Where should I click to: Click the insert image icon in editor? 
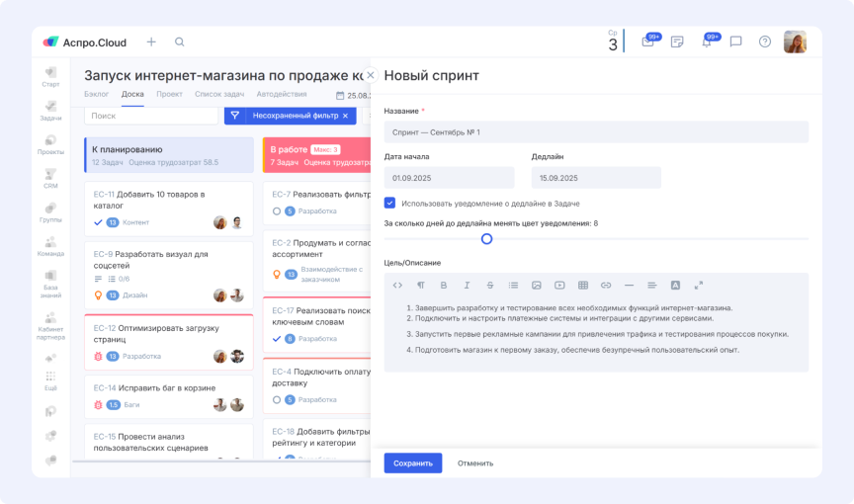[537, 286]
